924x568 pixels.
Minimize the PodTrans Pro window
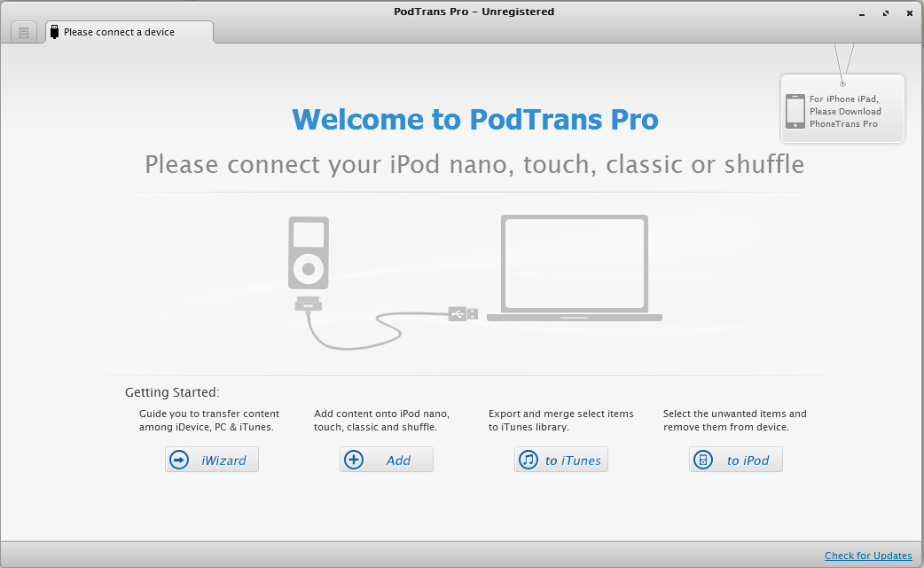point(863,13)
